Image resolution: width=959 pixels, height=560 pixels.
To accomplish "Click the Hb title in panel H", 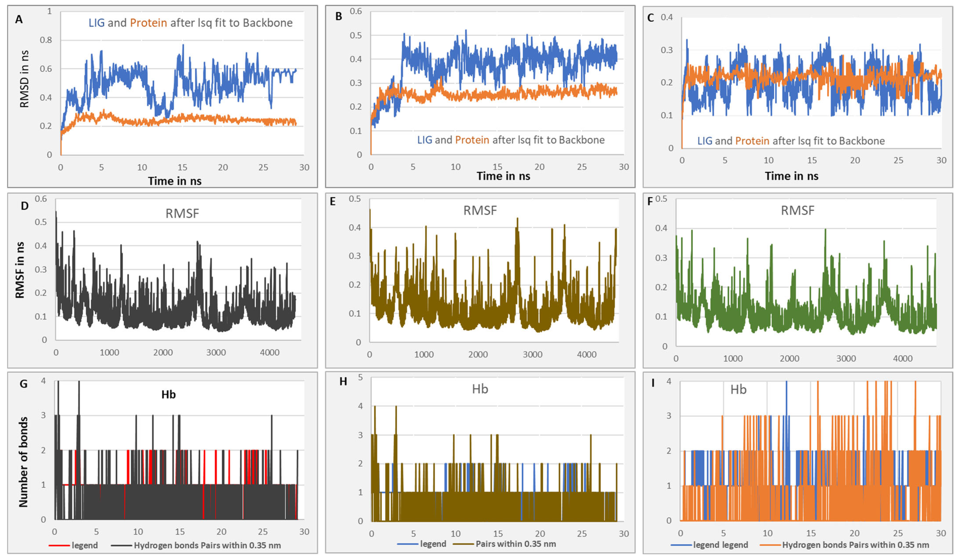I will pos(480,389).
